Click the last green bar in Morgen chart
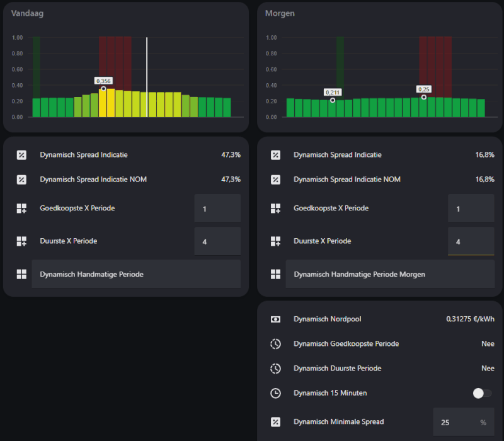Viewport: 504px width, 441px height. 481,108
